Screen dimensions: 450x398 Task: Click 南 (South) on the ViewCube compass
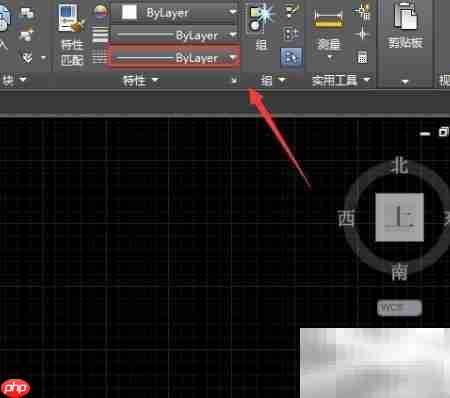[x=399, y=272]
